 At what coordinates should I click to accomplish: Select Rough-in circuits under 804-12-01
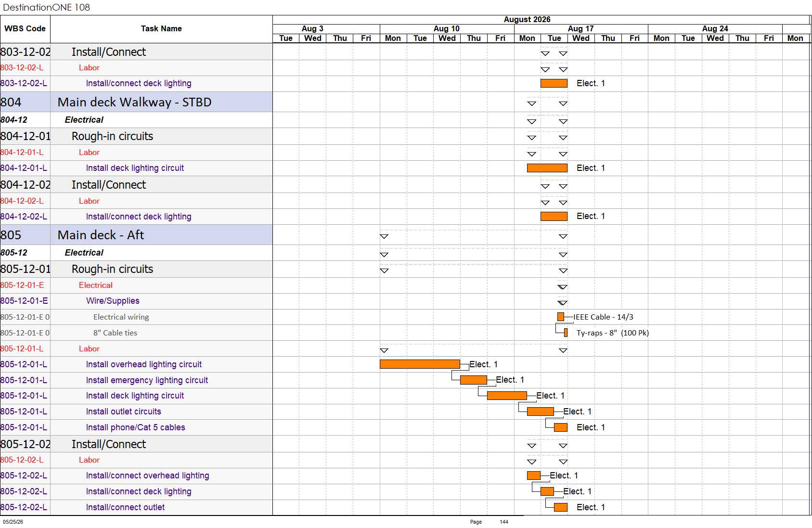[112, 136]
